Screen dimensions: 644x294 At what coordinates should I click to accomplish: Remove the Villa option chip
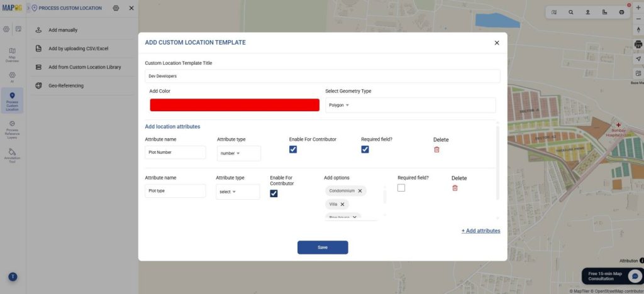point(342,204)
